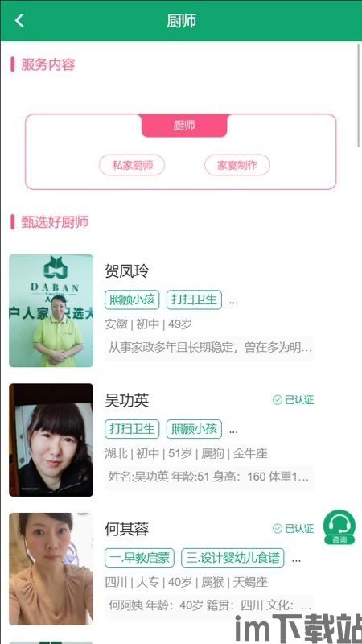Select the 厨师 category tab
362x644 pixels.
tap(184, 126)
